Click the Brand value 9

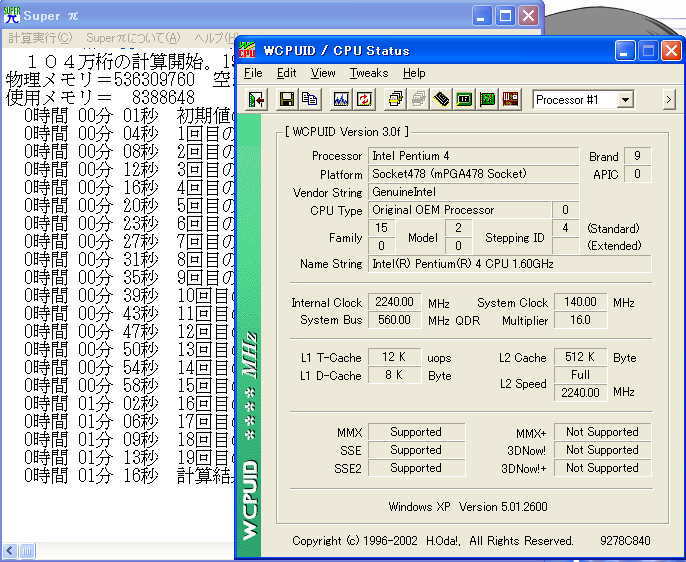point(637,156)
